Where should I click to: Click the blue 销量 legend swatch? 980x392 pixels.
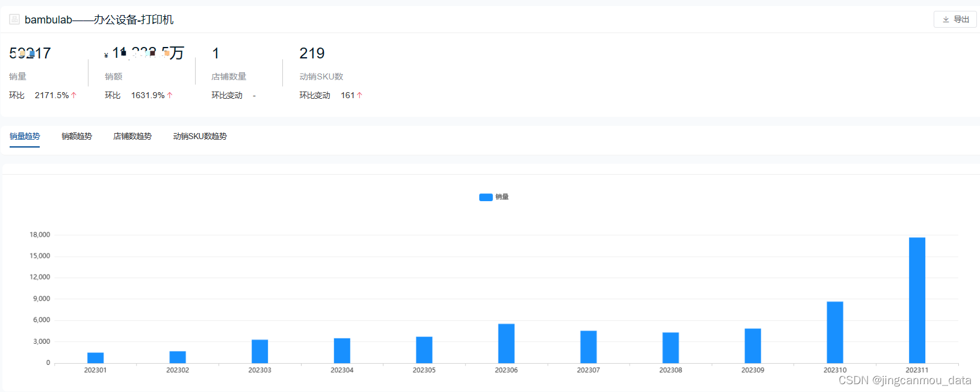(486, 197)
